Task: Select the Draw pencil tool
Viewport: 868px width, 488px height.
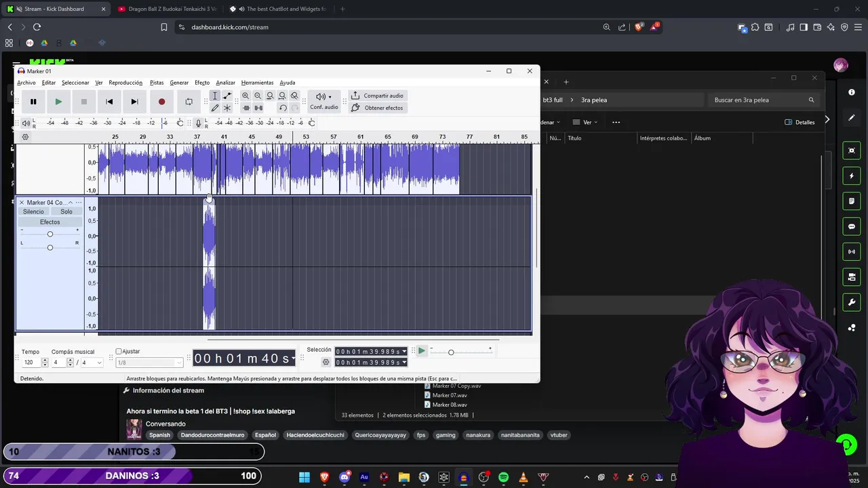Action: pos(215,108)
